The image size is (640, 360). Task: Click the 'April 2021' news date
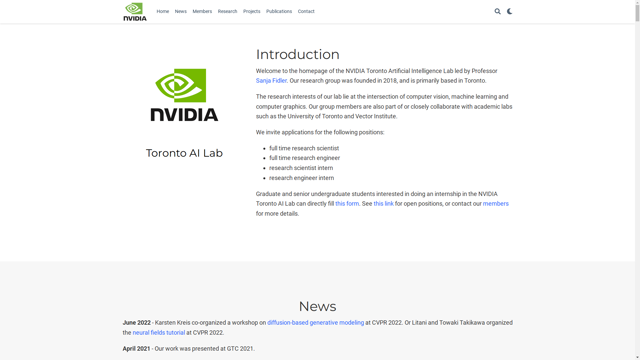[136, 349]
